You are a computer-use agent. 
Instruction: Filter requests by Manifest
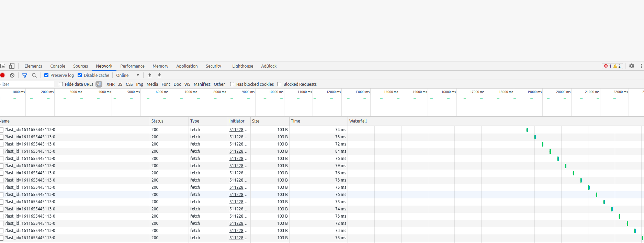[202, 84]
